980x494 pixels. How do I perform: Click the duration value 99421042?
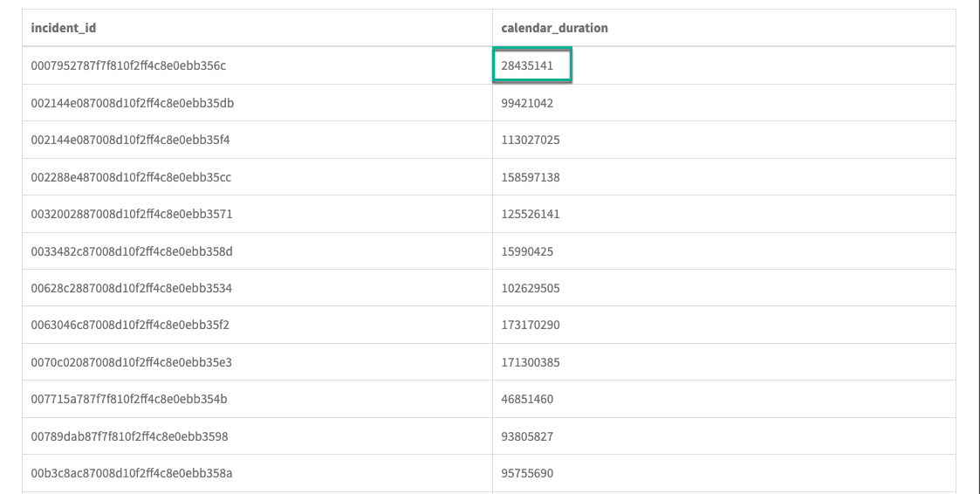[x=527, y=103]
